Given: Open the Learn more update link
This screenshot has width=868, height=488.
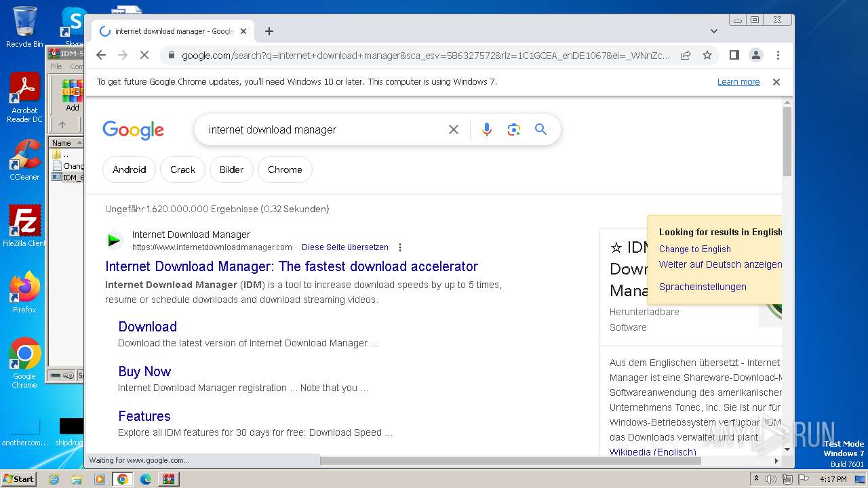Looking at the screenshot, I should tap(738, 82).
